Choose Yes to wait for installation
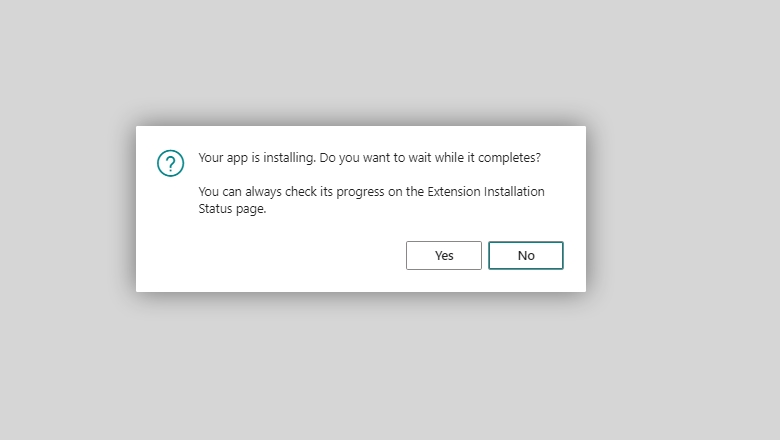The height and width of the screenshot is (440, 780). (x=444, y=256)
